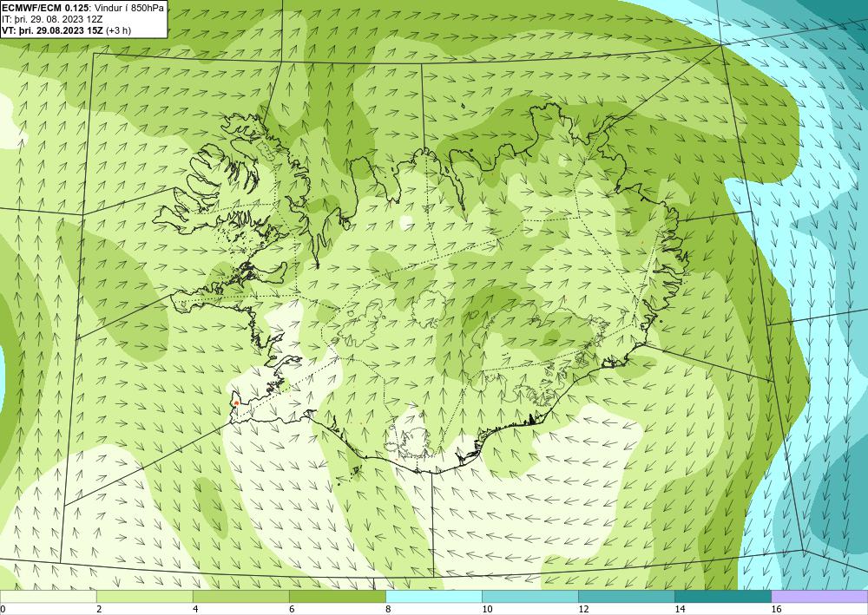Click the legend scale label "16"
The height and width of the screenshot is (615, 868).
(x=776, y=609)
